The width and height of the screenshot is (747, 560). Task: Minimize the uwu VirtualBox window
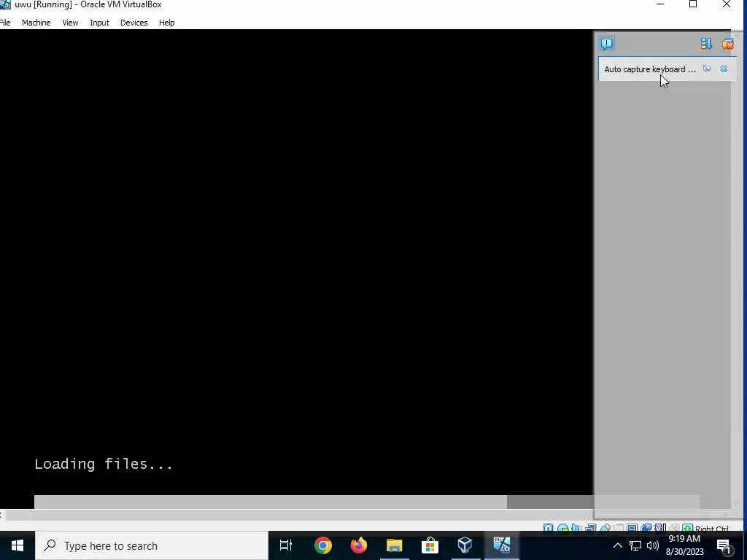tap(660, 4)
